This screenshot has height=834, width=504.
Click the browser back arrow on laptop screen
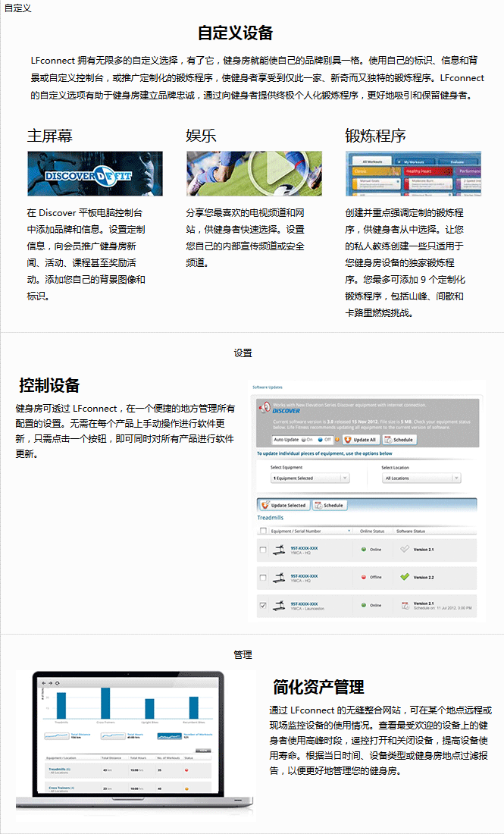[45, 683]
